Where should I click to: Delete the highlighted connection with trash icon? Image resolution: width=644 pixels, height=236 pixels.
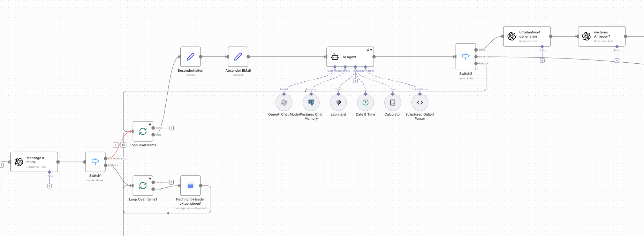coord(123,145)
